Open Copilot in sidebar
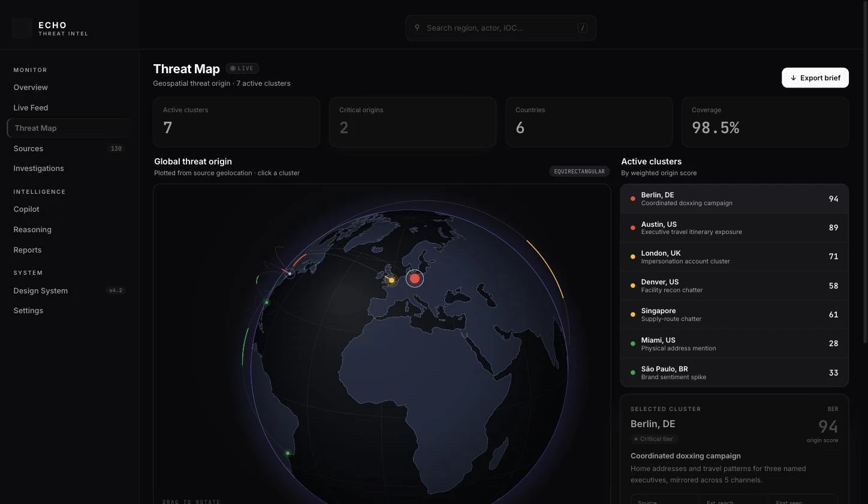This screenshot has width=868, height=504. tap(69, 209)
